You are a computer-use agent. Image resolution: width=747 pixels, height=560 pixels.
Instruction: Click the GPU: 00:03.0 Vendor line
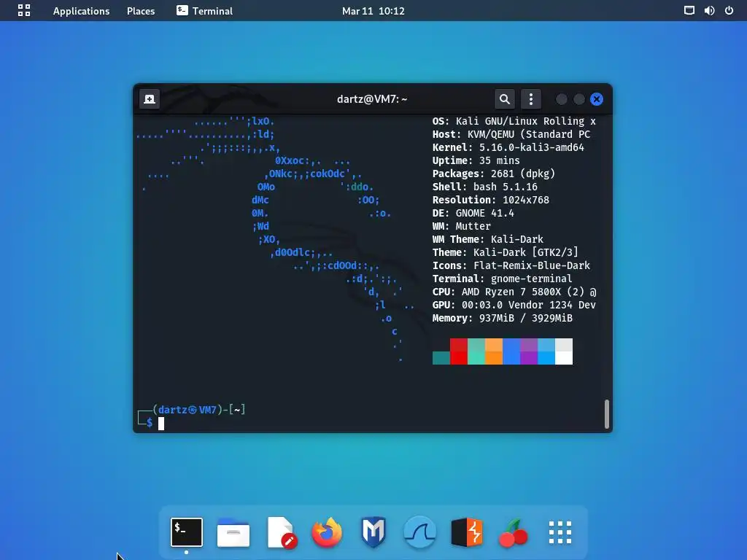pos(514,305)
